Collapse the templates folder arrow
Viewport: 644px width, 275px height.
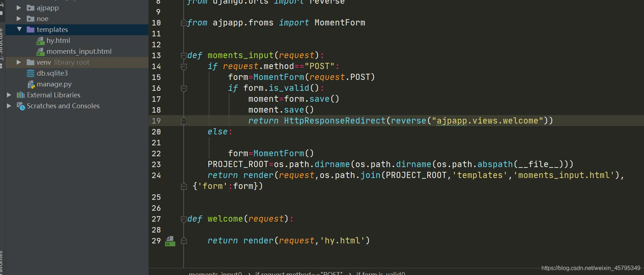point(19,29)
